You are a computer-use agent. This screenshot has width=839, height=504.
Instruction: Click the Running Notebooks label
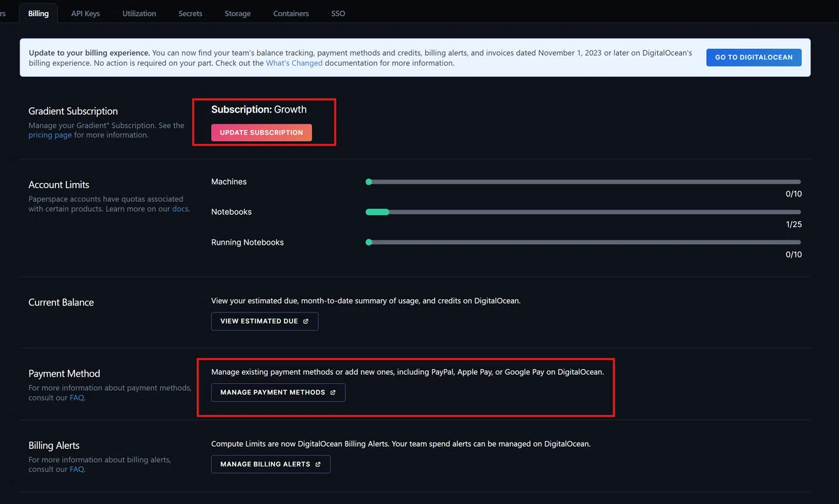click(248, 243)
